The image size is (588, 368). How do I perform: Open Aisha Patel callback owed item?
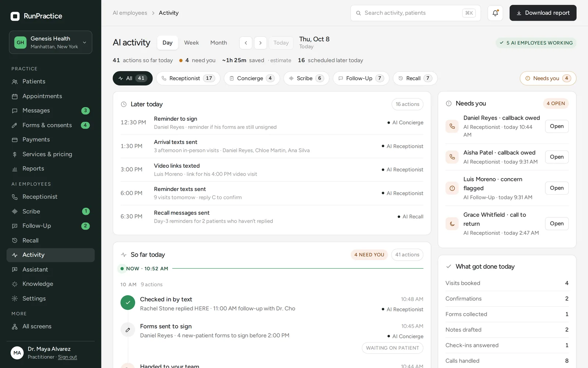tap(557, 157)
